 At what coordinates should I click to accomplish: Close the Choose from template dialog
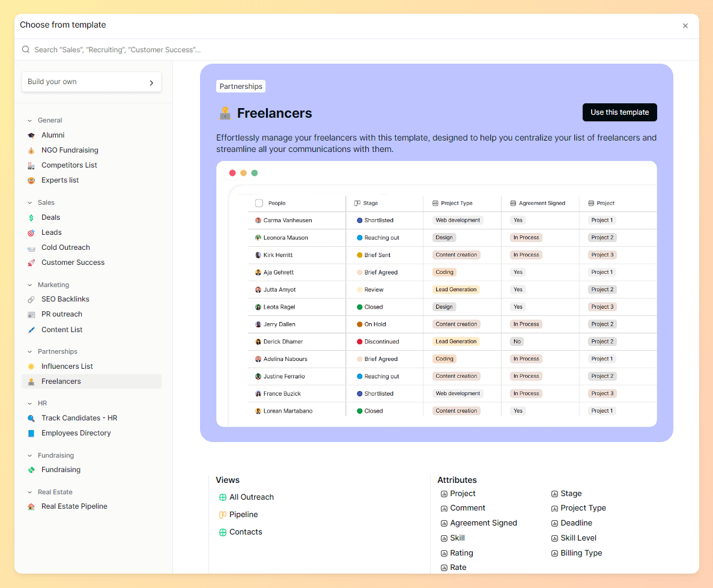[x=685, y=26]
